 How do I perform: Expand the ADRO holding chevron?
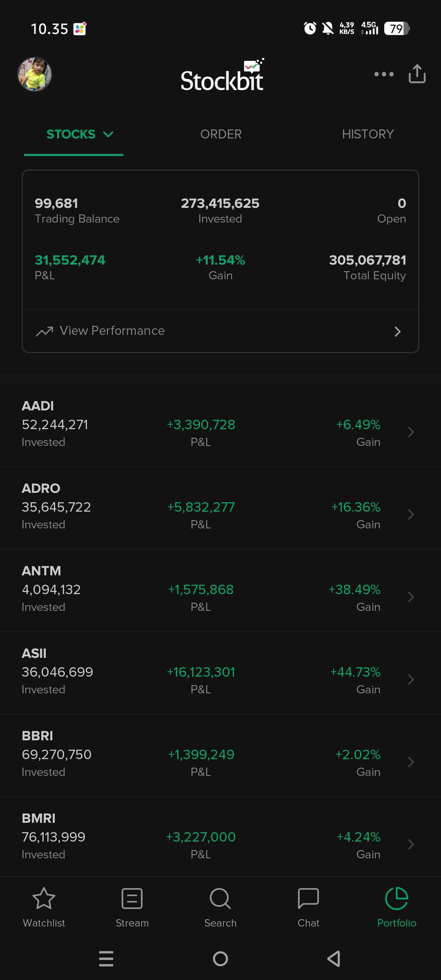click(411, 514)
